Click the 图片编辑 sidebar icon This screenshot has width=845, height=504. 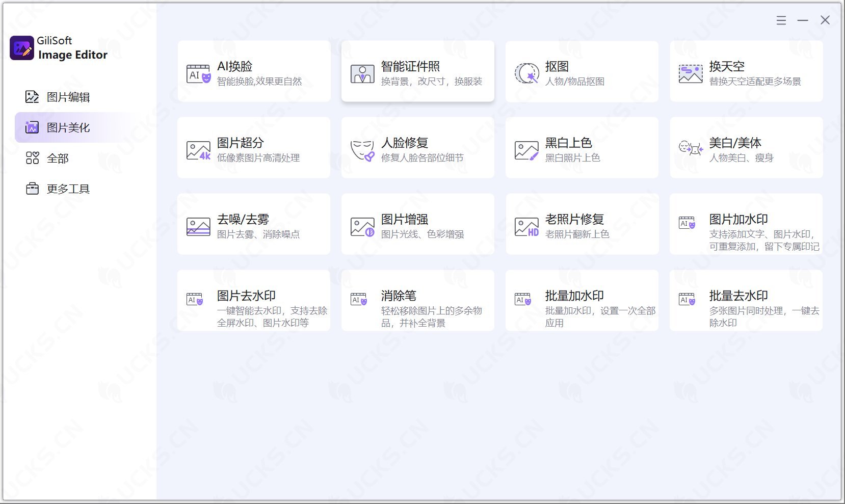coord(32,97)
